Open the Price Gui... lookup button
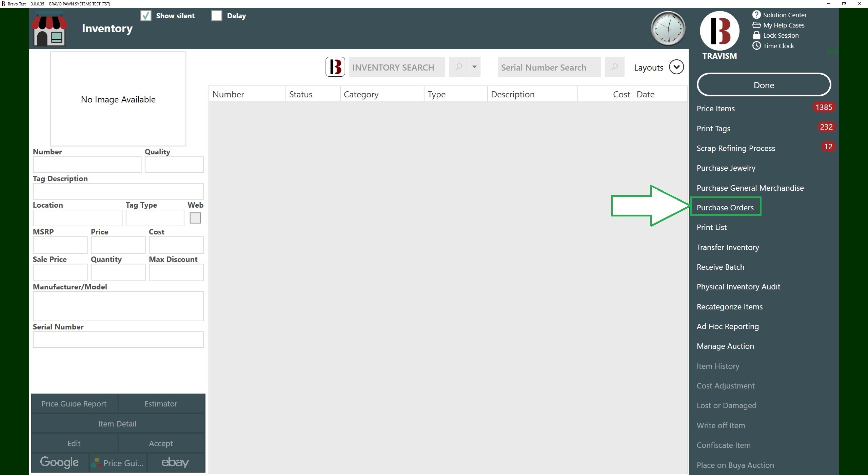 click(118, 462)
